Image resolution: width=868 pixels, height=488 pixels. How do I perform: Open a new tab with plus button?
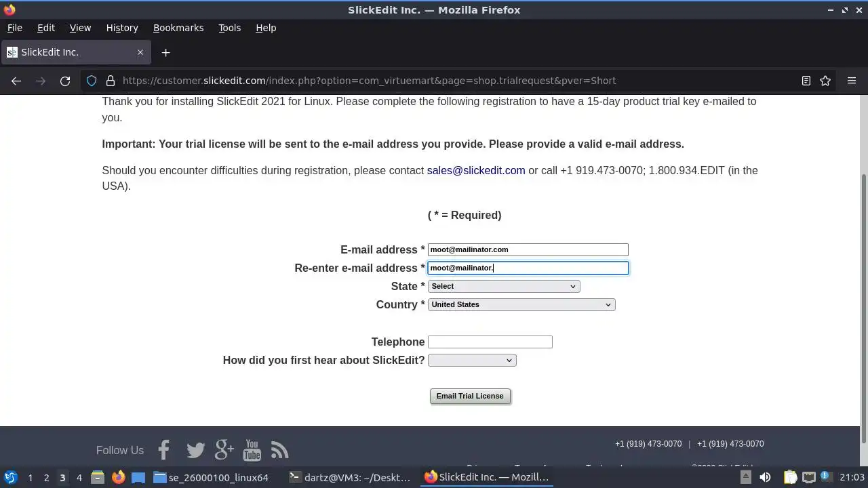(x=165, y=52)
